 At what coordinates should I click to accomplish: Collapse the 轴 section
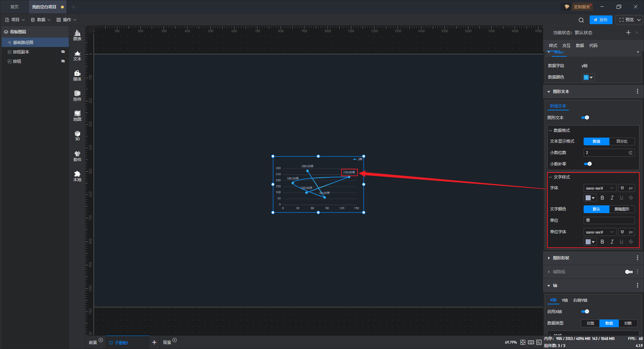[x=549, y=286]
